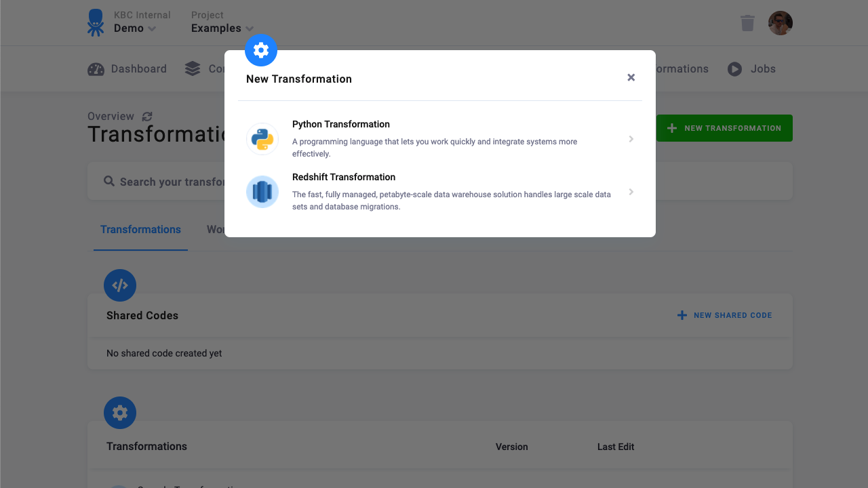Image resolution: width=868 pixels, height=488 pixels.
Task: Click the Shared Codes code icon
Action: [x=120, y=285]
